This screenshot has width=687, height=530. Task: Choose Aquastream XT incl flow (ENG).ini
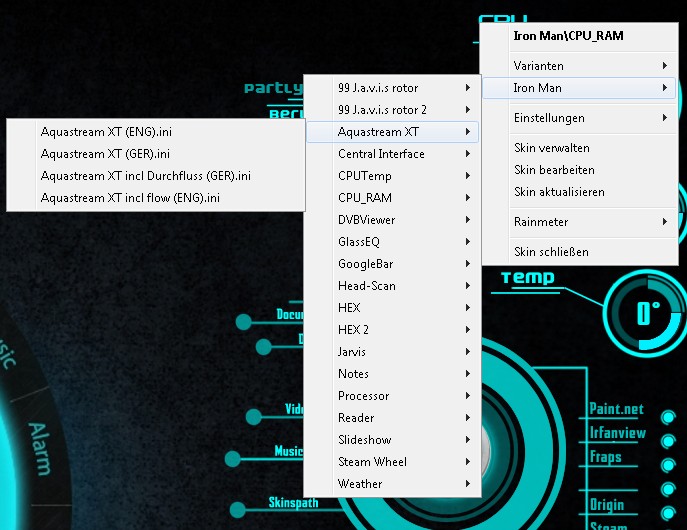pos(156,198)
